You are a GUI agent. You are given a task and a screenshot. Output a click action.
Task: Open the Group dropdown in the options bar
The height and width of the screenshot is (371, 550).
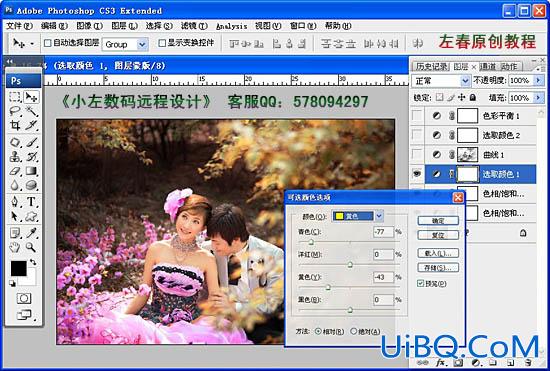click(142, 45)
